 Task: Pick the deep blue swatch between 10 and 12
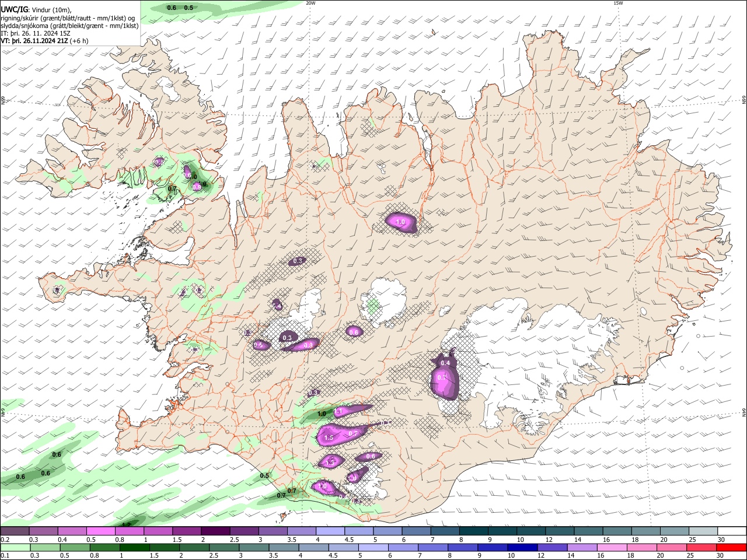pos(522,547)
